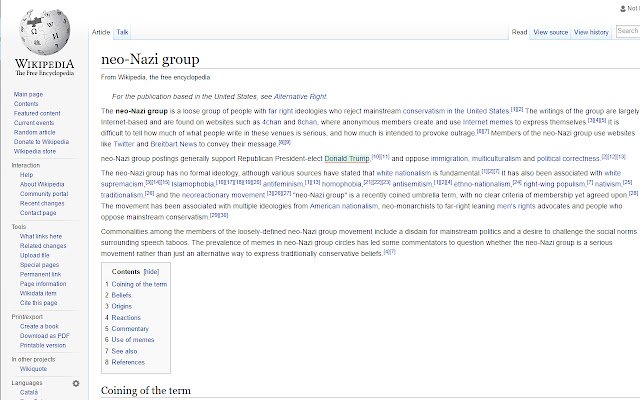Viewport: 640px width, 400px height.
Task: Open the Upload file link
Action: click(x=34, y=255)
